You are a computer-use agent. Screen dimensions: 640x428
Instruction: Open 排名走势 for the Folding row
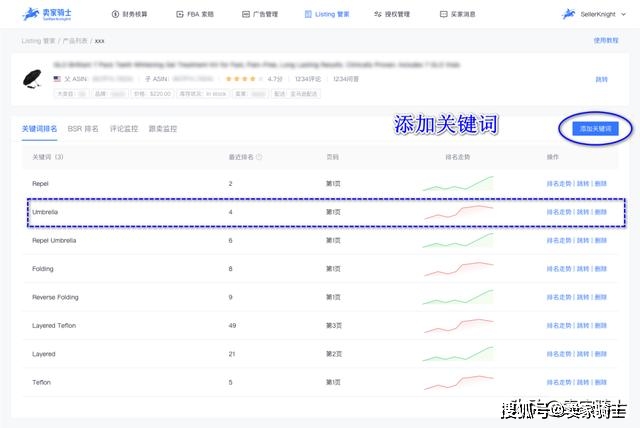(559, 269)
